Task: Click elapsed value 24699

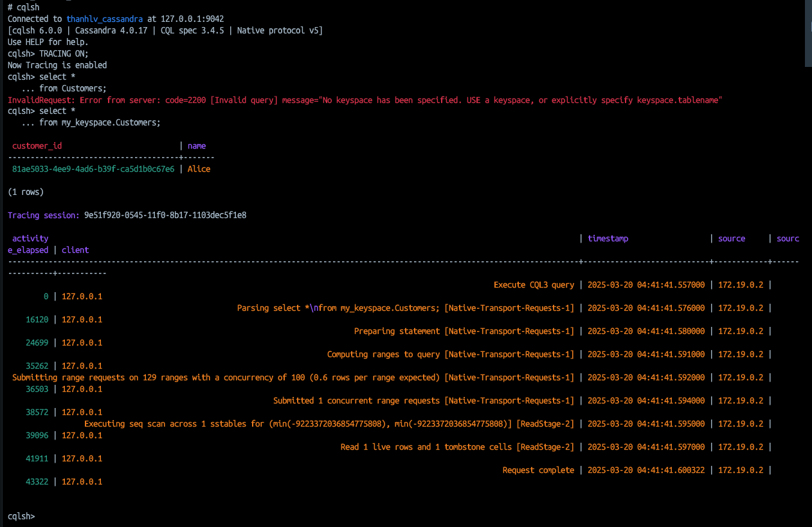Action: (x=37, y=344)
